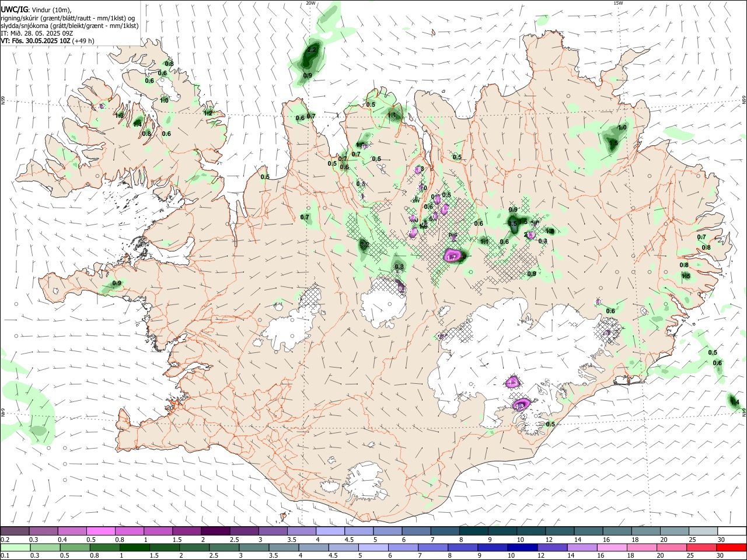The image size is (747, 560).
Task: Click the dark teal 8 swatch, upper legend
Action: 473,531
